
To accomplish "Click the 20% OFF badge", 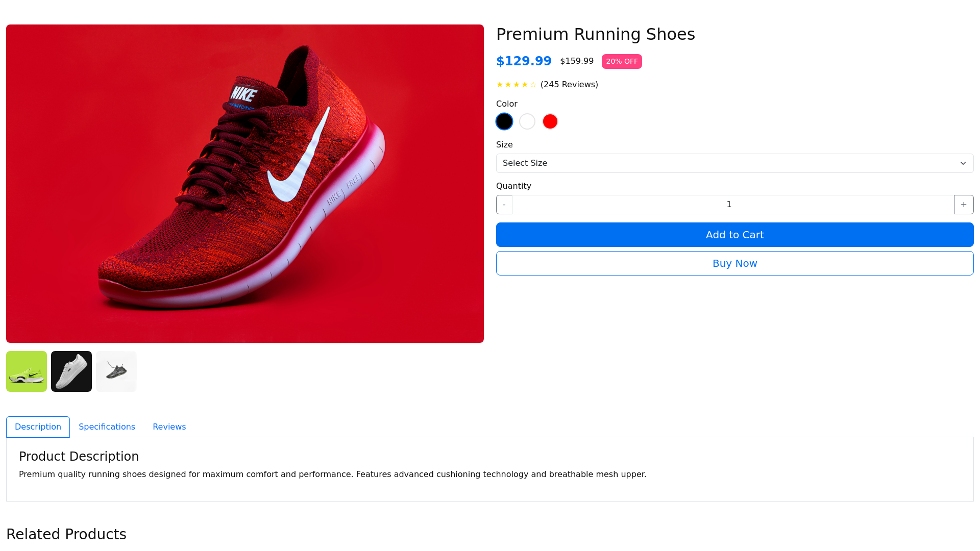I will 622,62.
